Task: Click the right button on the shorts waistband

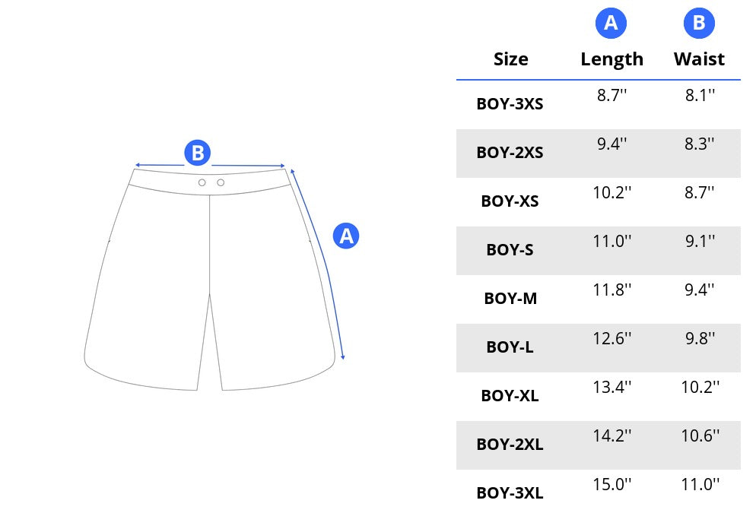Action: coord(221,182)
